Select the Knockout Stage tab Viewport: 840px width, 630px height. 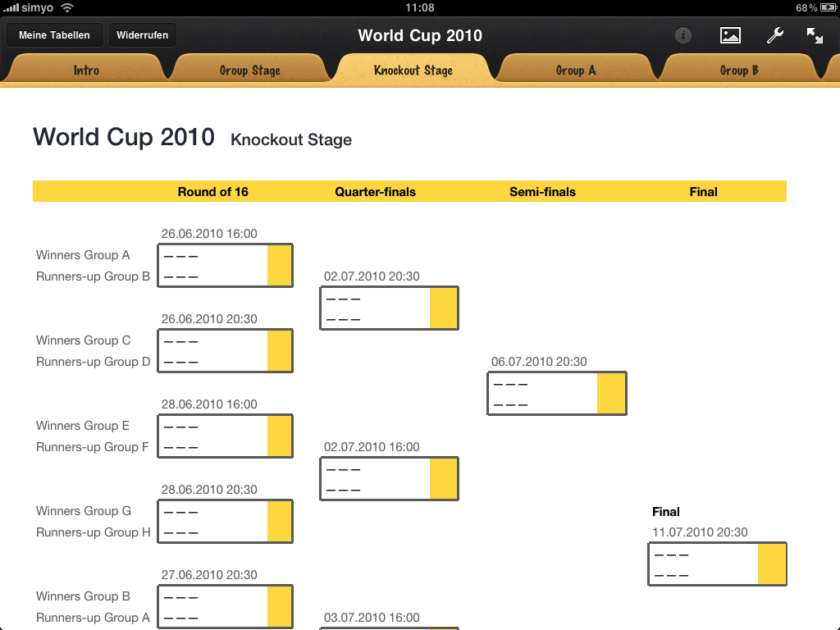click(x=413, y=71)
